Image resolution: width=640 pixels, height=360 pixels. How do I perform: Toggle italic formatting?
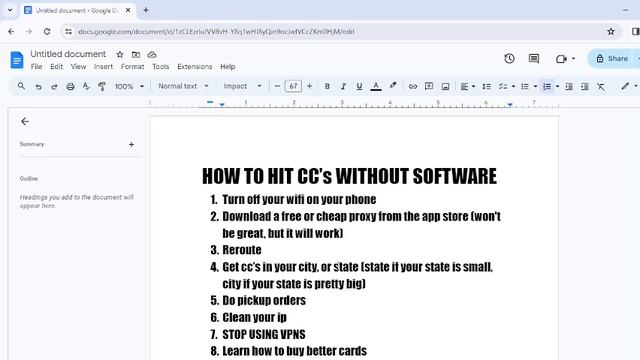(x=343, y=87)
